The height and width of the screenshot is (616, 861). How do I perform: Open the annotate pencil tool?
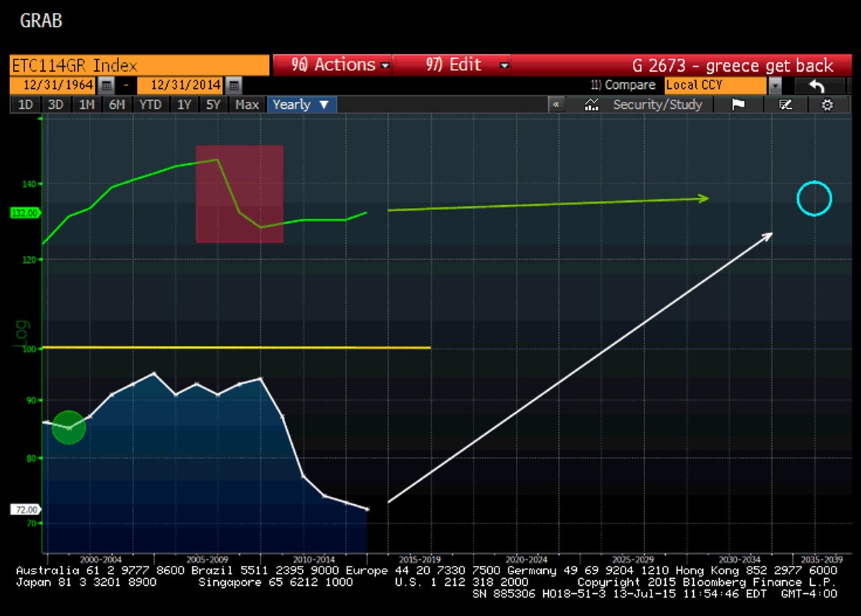(x=785, y=105)
